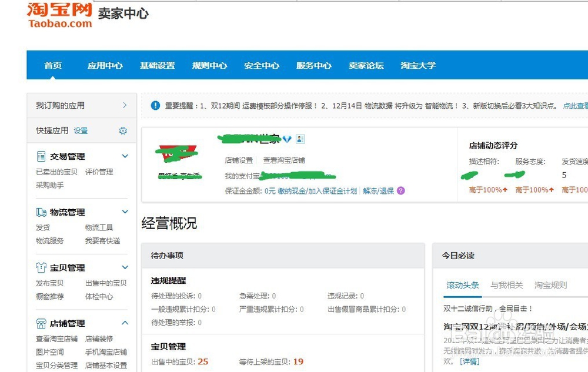Open 服务中心 in the navigation bar
The image size is (588, 372).
pos(313,66)
